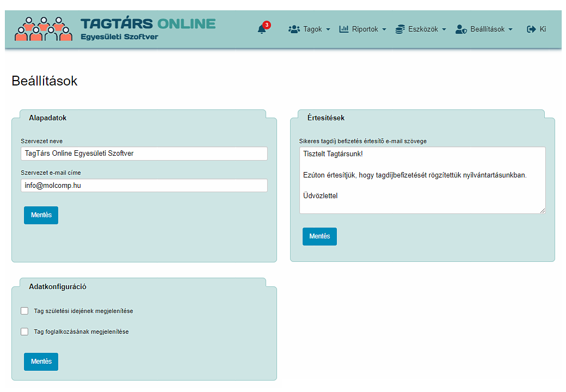The image size is (566, 392).
Task: Open the Eszközök menu
Action: [x=421, y=29]
